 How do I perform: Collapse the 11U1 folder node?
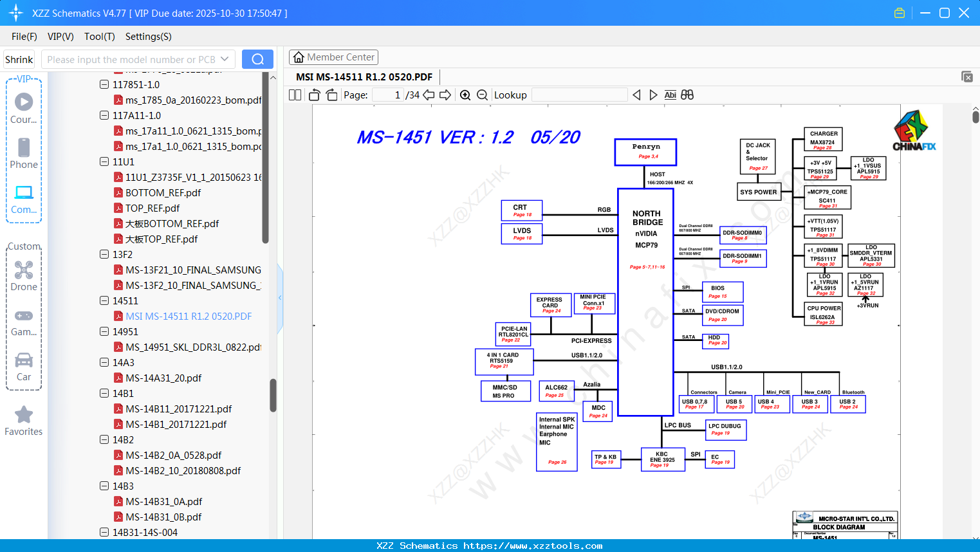[104, 161]
